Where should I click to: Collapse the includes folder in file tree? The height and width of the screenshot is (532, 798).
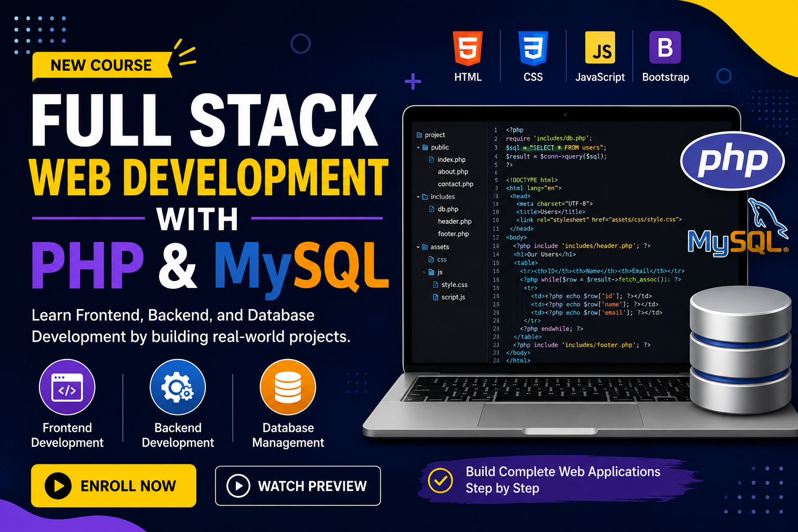(418, 197)
